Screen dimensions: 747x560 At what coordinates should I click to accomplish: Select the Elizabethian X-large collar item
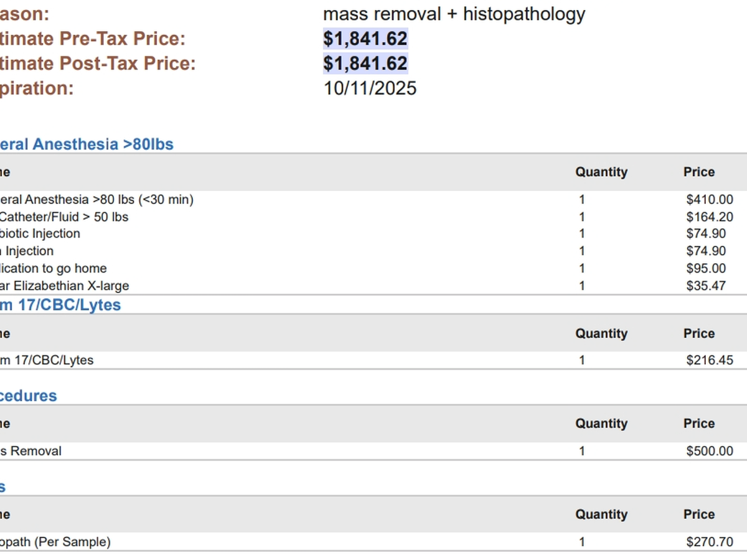pos(64,286)
